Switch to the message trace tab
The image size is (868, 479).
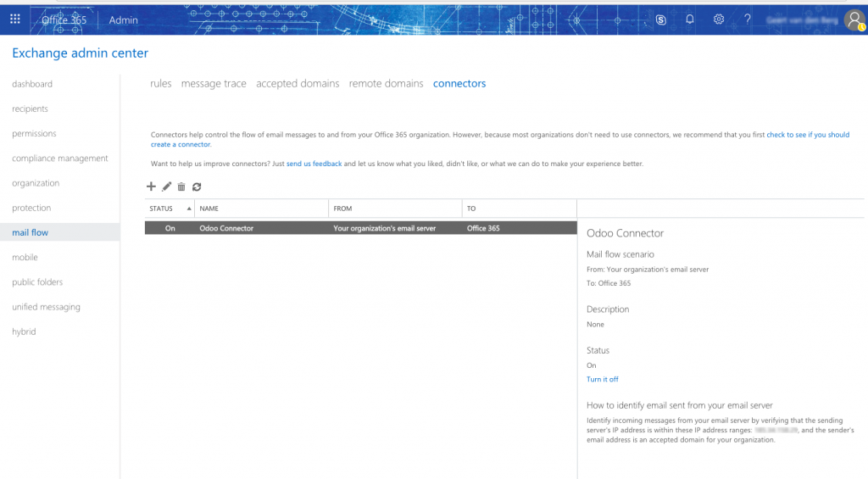(x=214, y=84)
